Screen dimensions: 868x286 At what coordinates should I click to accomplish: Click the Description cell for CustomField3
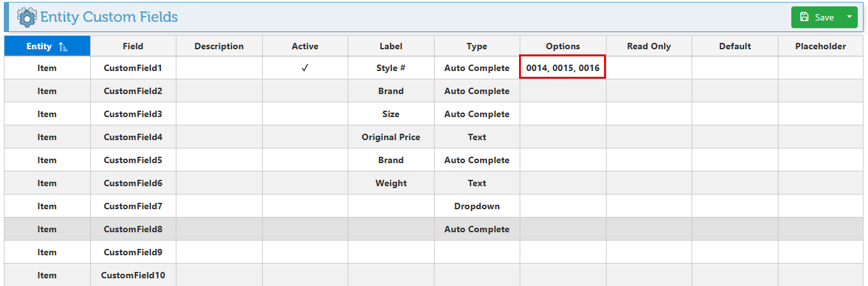coord(219,114)
